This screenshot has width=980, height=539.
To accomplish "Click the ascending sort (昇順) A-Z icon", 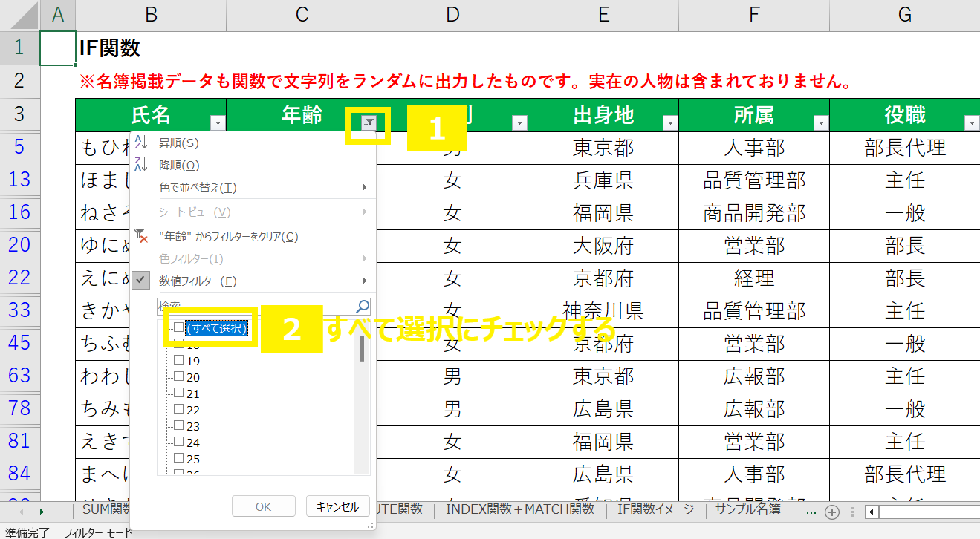I will click(141, 143).
